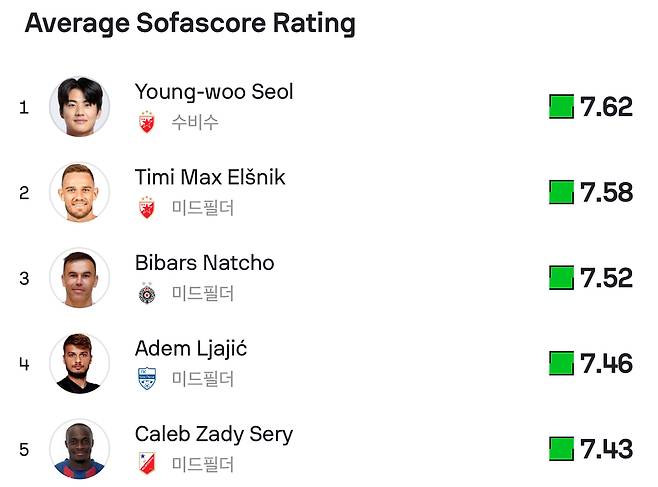The width and height of the screenshot is (658, 487).
Task: Open Young-woo Seol's player photo
Action: pyautogui.click(x=79, y=106)
